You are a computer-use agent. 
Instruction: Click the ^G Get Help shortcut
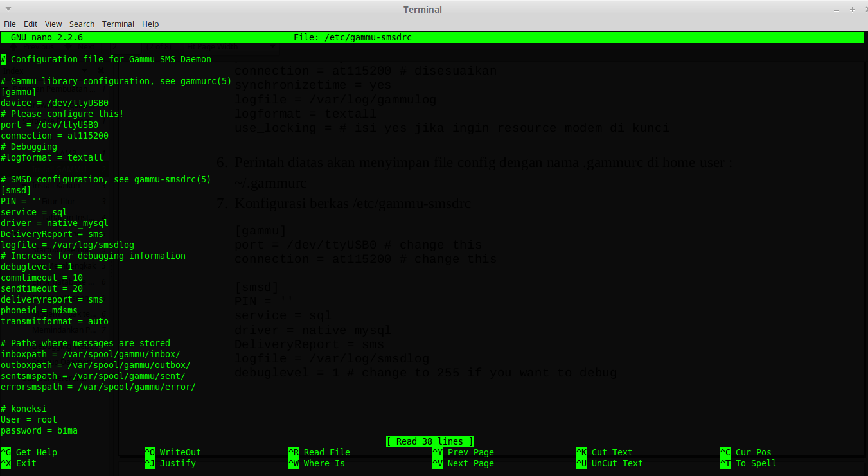pos(29,452)
